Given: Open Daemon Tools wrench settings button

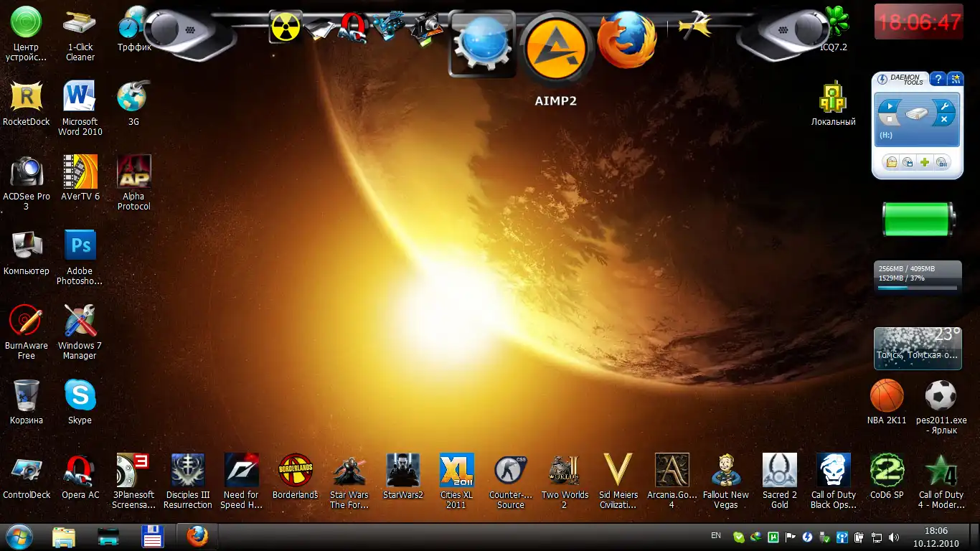Looking at the screenshot, I should [945, 106].
